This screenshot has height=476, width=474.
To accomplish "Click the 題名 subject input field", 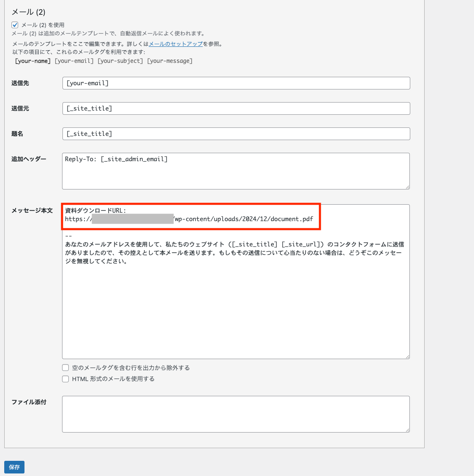I will [x=236, y=134].
